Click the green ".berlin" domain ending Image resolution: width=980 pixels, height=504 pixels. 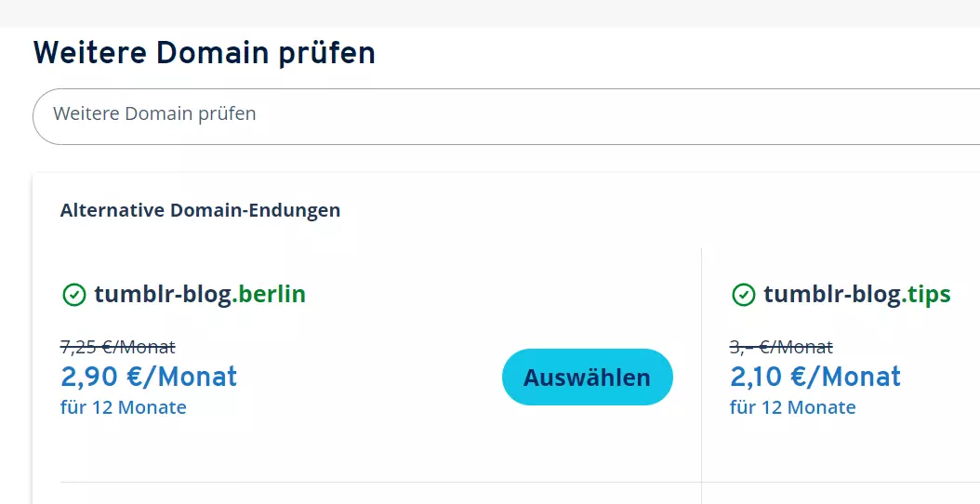(x=270, y=295)
